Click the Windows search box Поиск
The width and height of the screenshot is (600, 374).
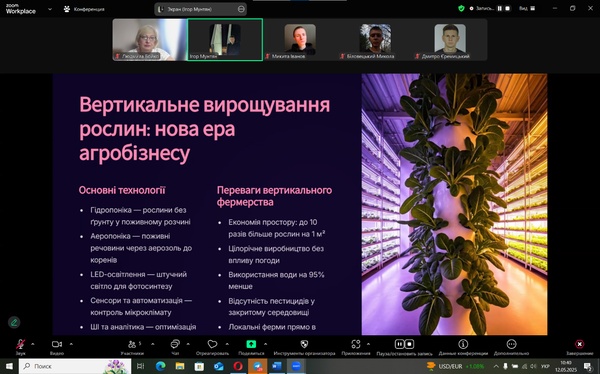(x=75, y=366)
